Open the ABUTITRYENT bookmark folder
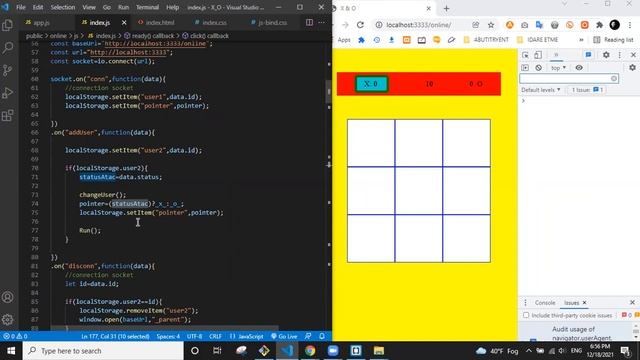 486,40
